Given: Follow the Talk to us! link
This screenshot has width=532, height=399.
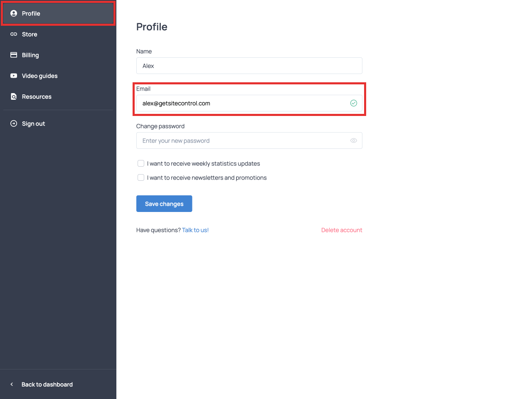Looking at the screenshot, I should click(x=195, y=230).
